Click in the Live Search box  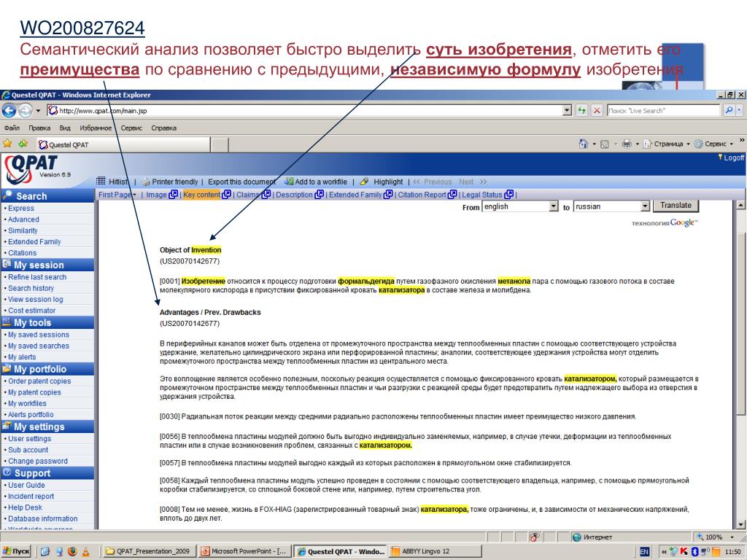click(664, 111)
